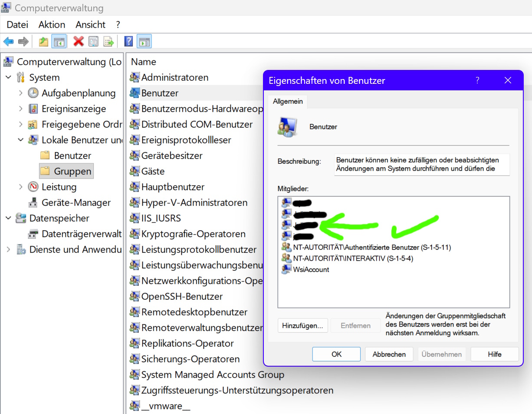532x414 pixels.
Task: Select the Administratoren group in the list
Action: (x=175, y=77)
